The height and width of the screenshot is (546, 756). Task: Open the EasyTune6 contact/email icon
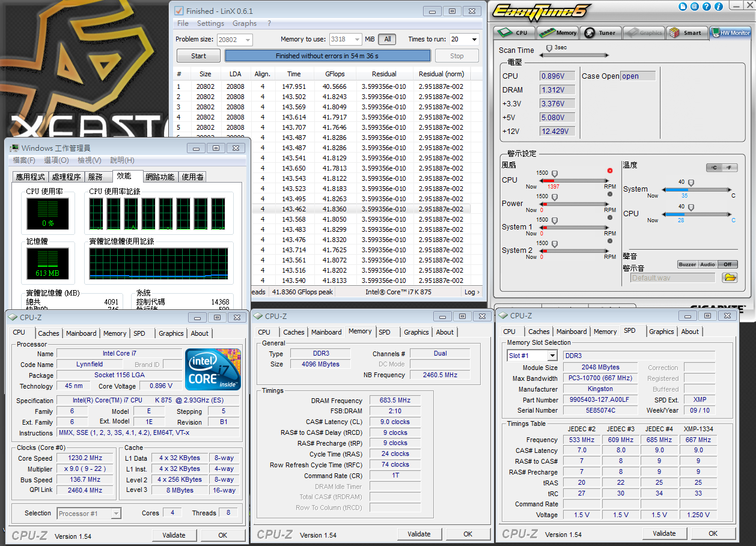click(x=694, y=6)
